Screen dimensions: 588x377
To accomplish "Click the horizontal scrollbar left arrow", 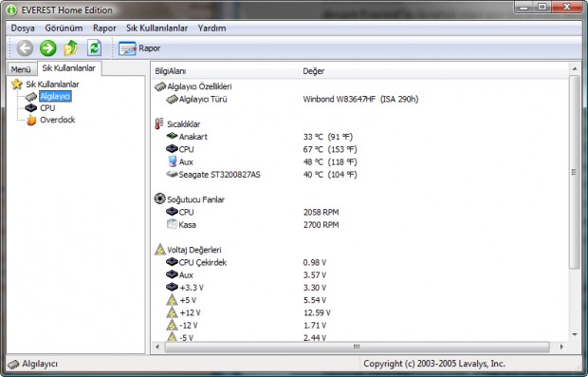I will (x=157, y=347).
